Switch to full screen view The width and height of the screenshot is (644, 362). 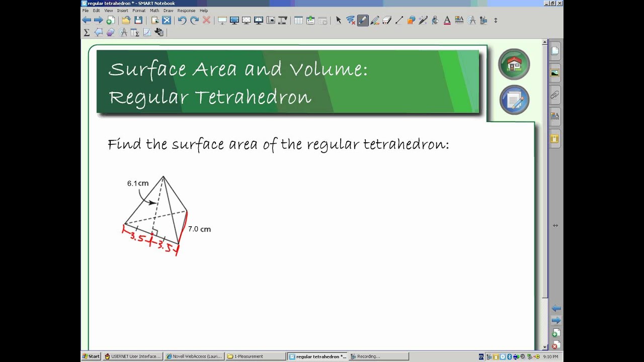234,20
